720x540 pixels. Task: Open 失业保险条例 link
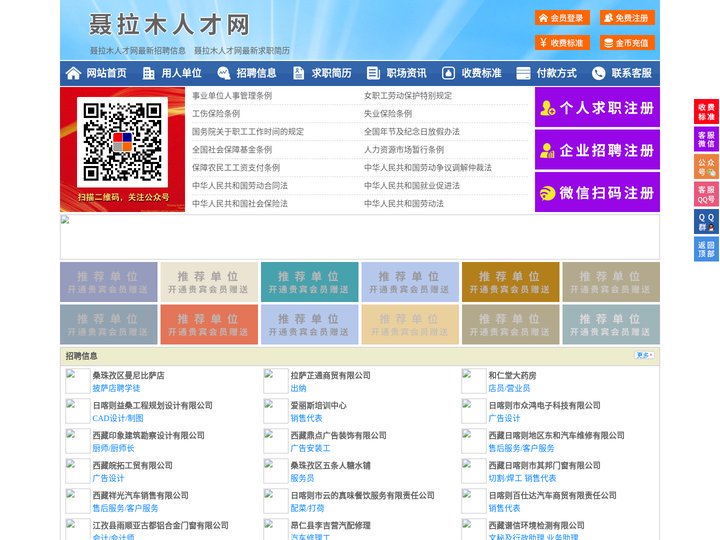click(388, 113)
